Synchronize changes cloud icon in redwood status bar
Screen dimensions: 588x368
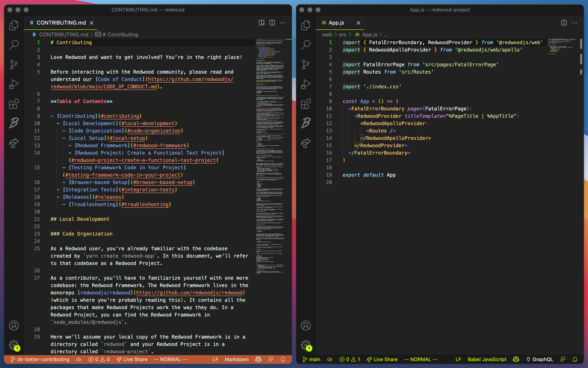point(79,359)
